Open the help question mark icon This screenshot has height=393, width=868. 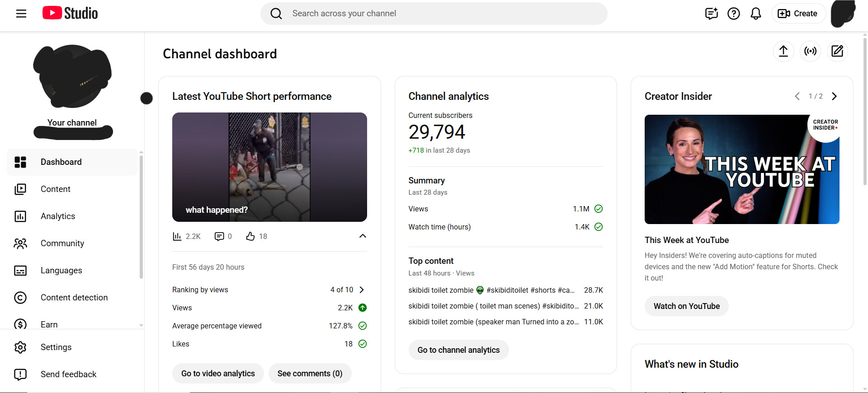[x=733, y=14]
